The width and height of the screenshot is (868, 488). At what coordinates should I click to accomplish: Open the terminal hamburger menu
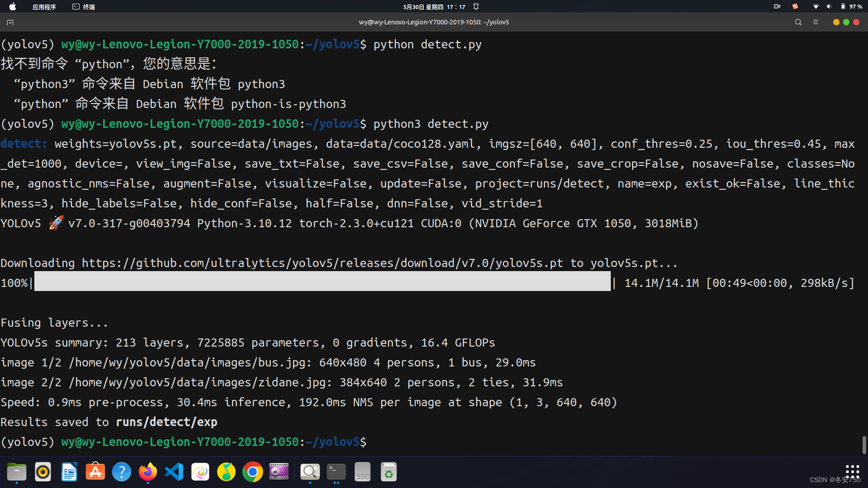816,22
